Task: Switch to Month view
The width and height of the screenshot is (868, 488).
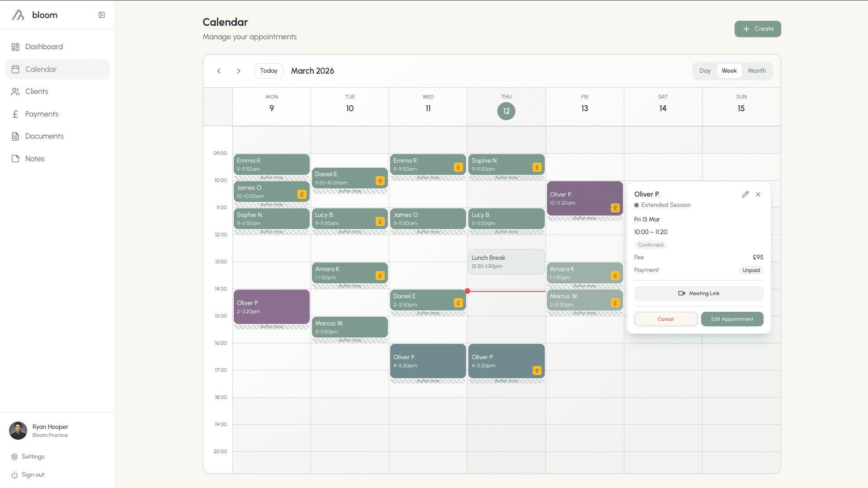Action: 757,71
